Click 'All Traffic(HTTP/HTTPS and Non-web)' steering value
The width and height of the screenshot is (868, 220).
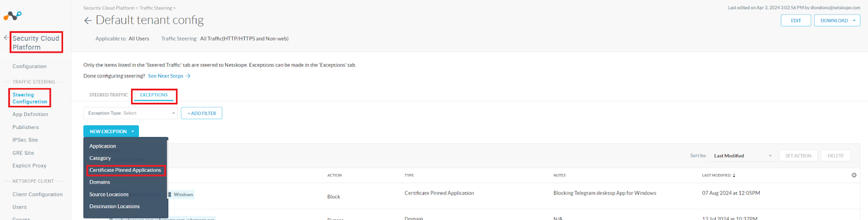tap(244, 38)
